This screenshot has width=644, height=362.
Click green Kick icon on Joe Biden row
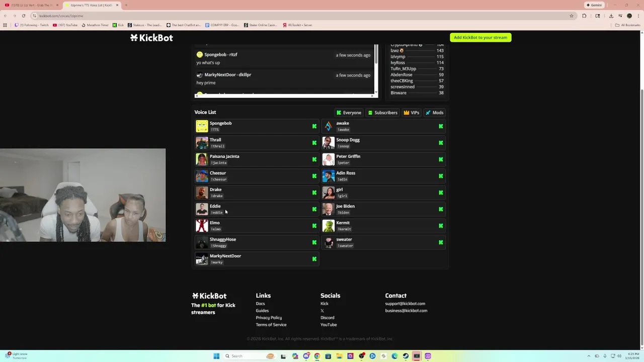click(441, 209)
